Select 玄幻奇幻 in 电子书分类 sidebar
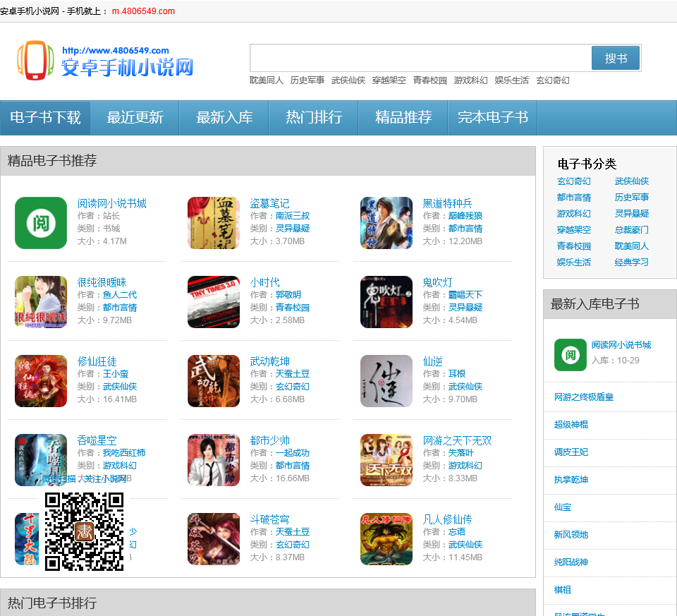Image resolution: width=677 pixels, height=616 pixels. (x=574, y=181)
